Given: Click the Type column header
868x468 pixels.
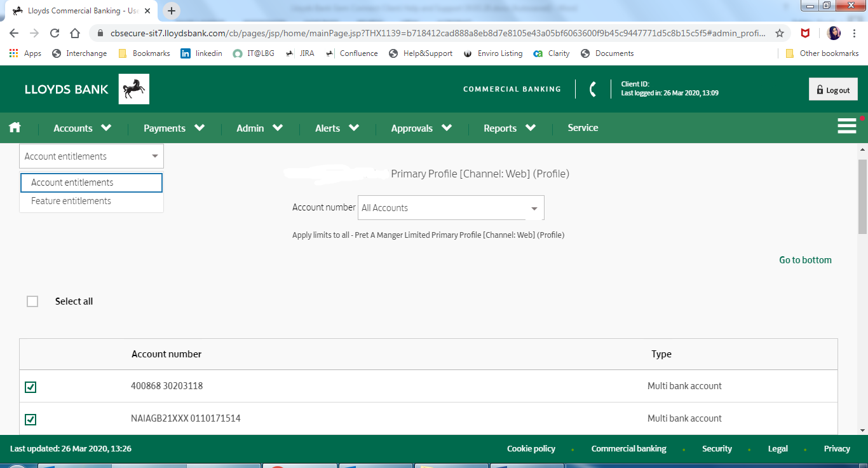Looking at the screenshot, I should pyautogui.click(x=661, y=354).
